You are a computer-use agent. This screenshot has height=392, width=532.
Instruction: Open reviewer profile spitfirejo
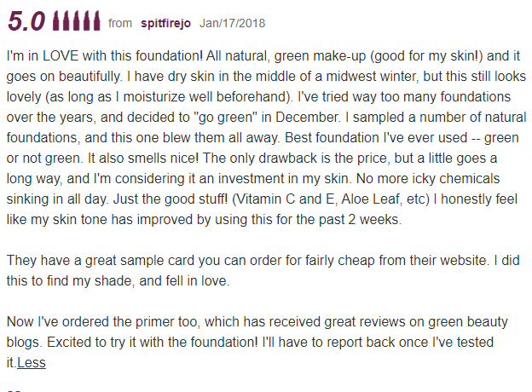click(166, 23)
